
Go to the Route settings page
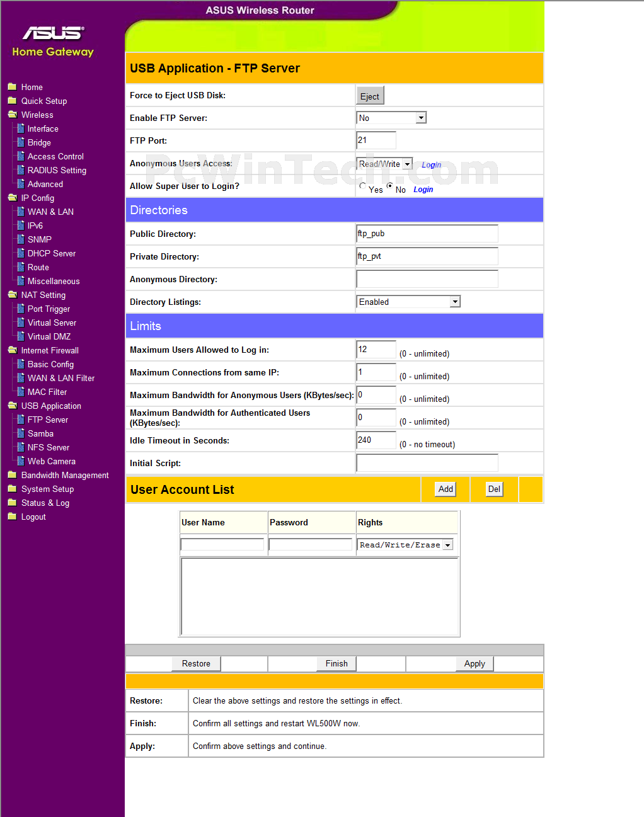pos(38,267)
